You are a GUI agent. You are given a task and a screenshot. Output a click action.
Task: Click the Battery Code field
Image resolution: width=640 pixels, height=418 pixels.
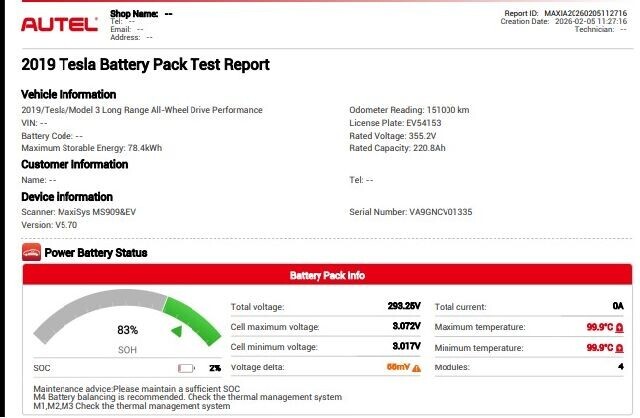pyautogui.click(x=52, y=136)
